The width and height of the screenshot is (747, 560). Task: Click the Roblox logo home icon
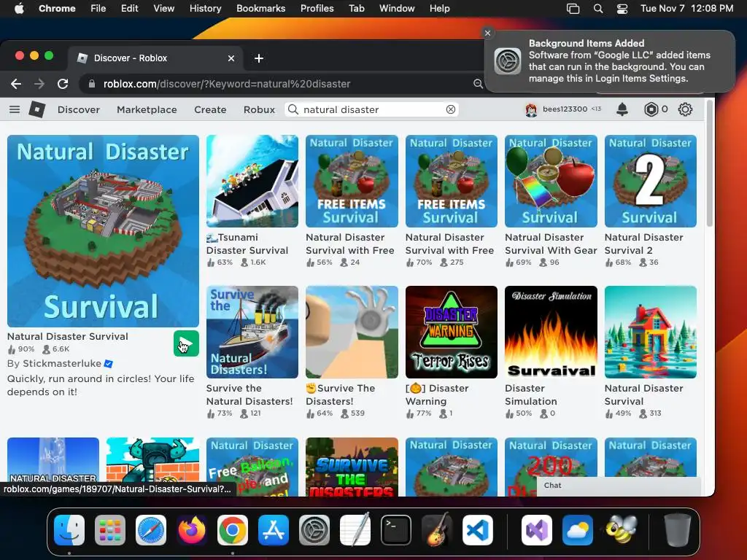click(x=36, y=109)
